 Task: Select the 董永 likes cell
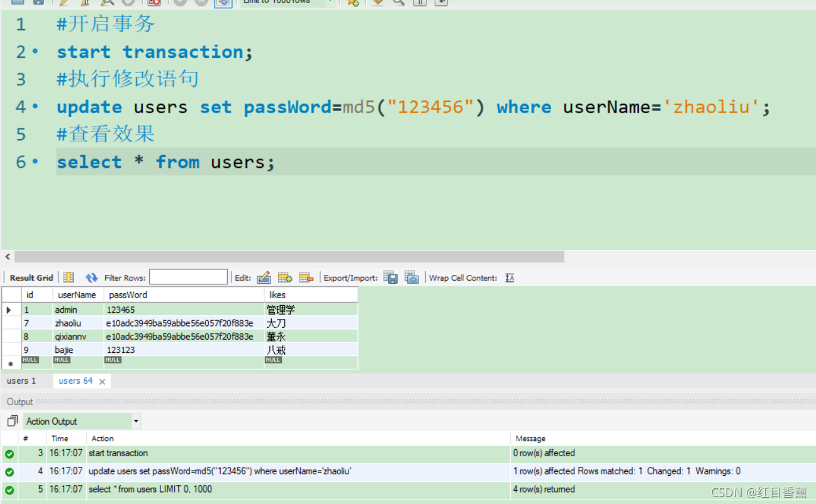pyautogui.click(x=311, y=337)
